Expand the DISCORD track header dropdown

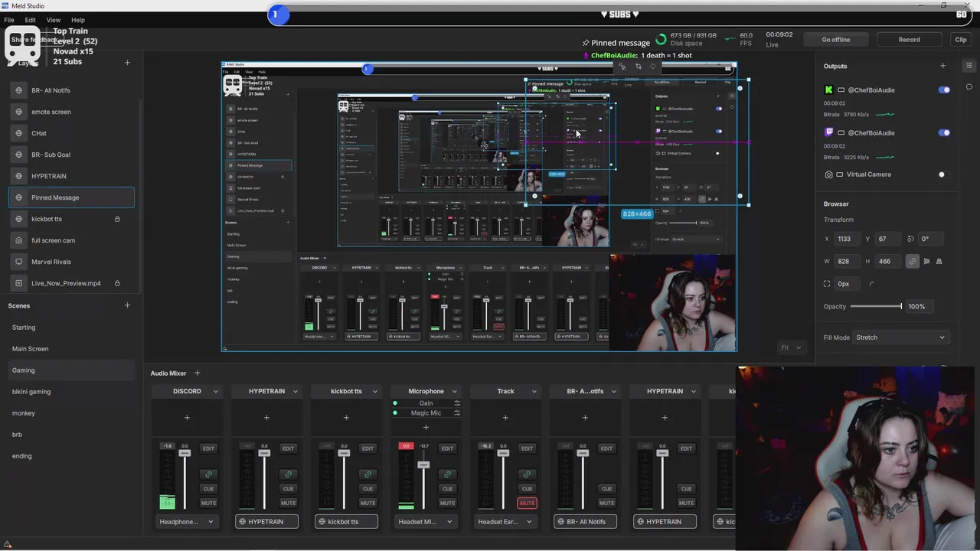215,392
